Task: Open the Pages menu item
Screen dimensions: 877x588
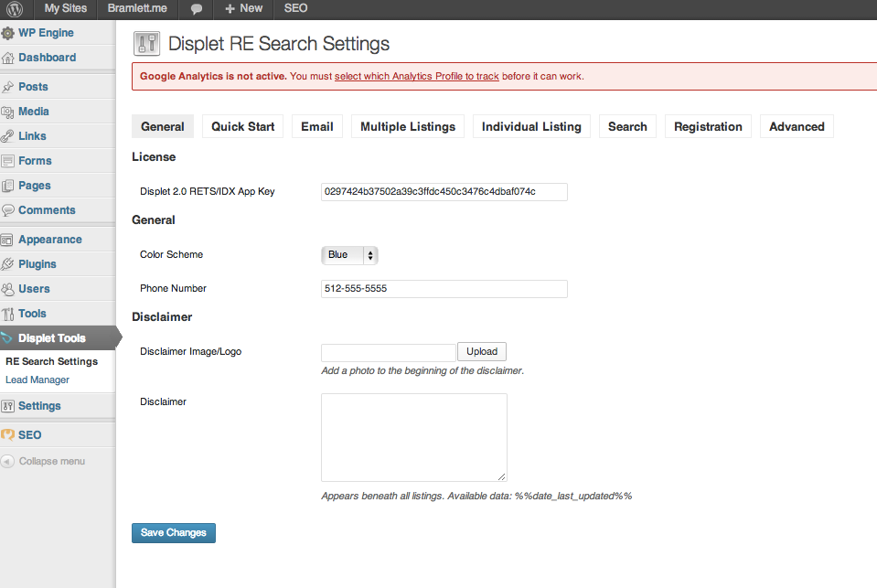Action: (58, 186)
